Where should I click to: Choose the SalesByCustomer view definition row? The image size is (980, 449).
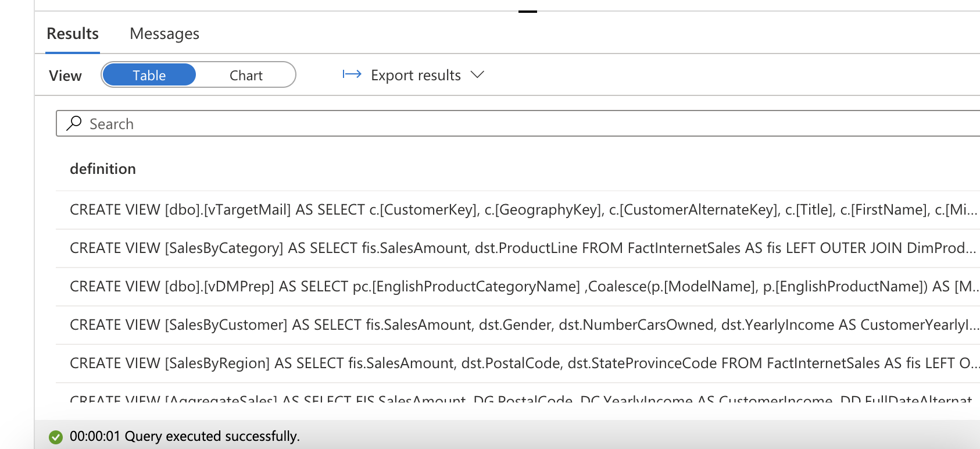coord(523,325)
